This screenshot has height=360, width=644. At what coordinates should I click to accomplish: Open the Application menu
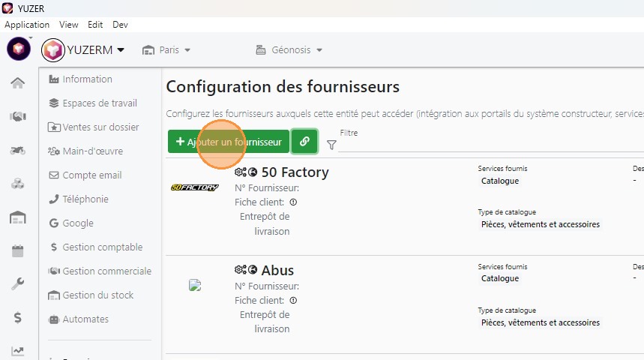(27, 25)
